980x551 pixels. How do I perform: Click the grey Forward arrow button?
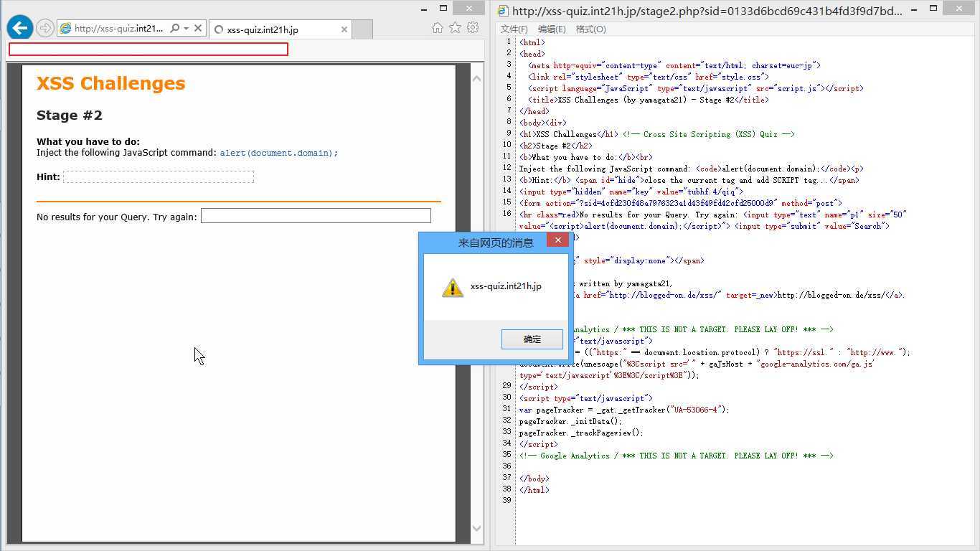point(45,28)
